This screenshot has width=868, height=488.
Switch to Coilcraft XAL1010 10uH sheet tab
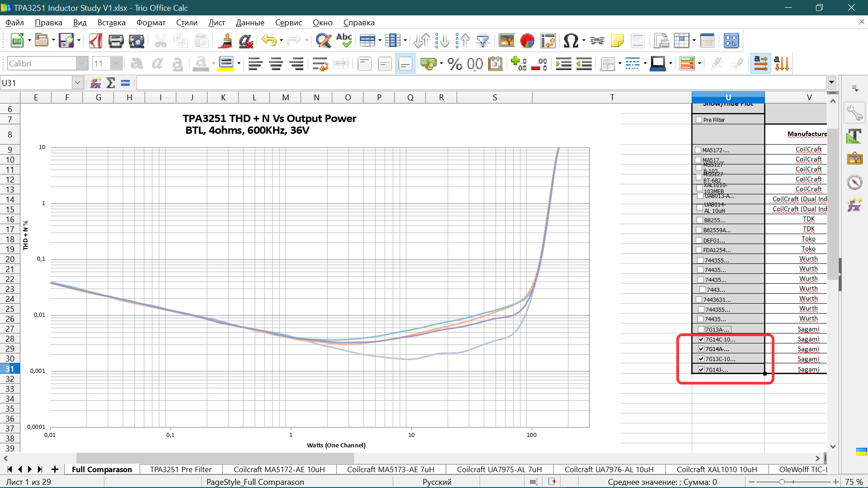tap(717, 469)
